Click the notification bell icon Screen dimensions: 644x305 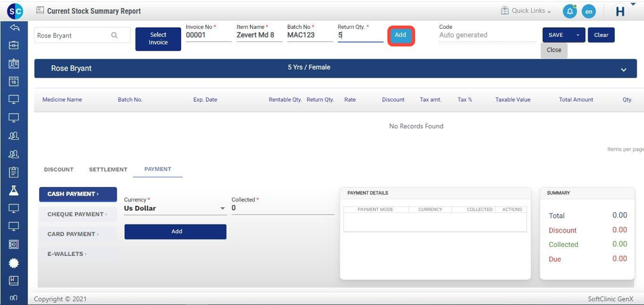[x=569, y=11]
